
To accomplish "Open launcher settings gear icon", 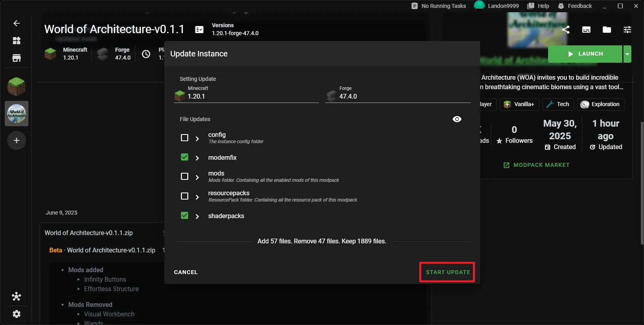I will tap(17, 314).
